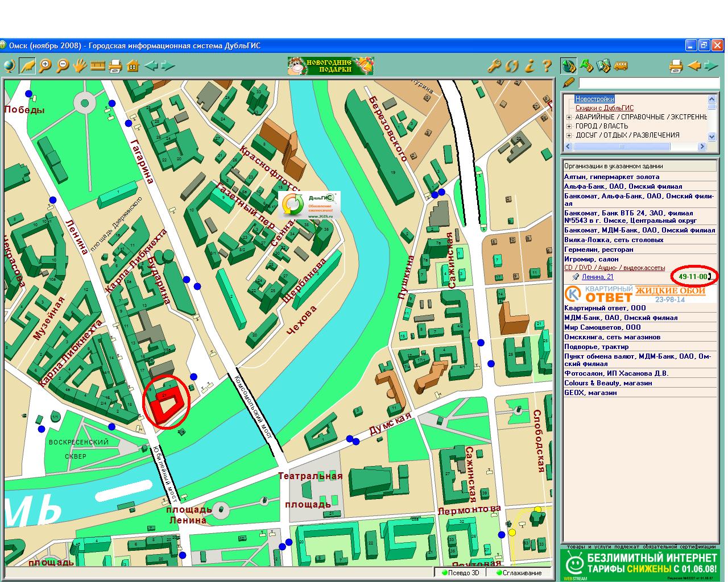Click the Квартирный ответ Жидкие обои banner
This screenshot has width=728, height=582.
click(x=639, y=294)
